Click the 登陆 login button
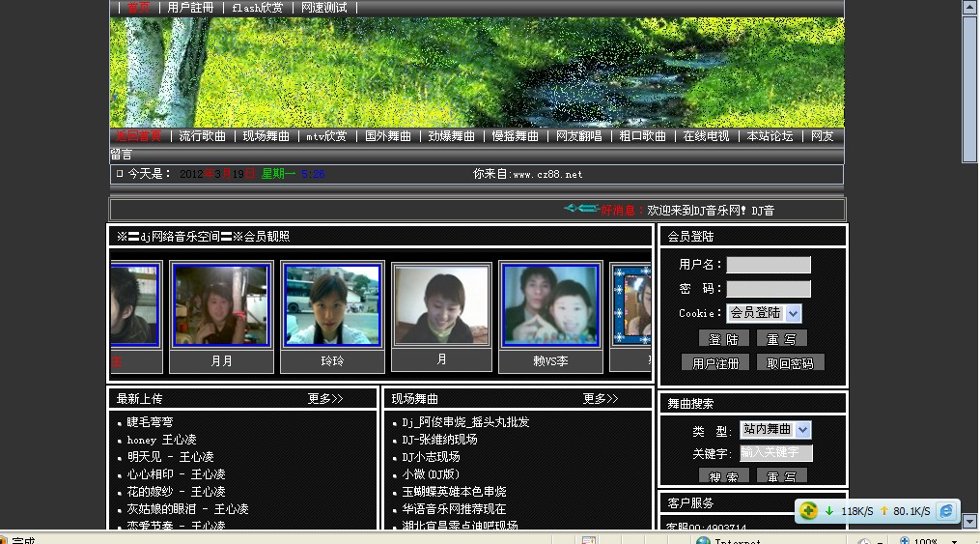 click(x=723, y=339)
